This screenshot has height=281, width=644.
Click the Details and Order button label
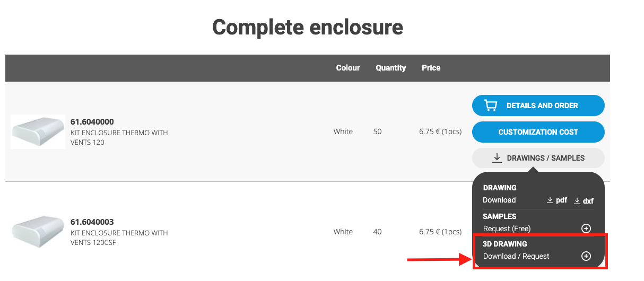tap(542, 106)
